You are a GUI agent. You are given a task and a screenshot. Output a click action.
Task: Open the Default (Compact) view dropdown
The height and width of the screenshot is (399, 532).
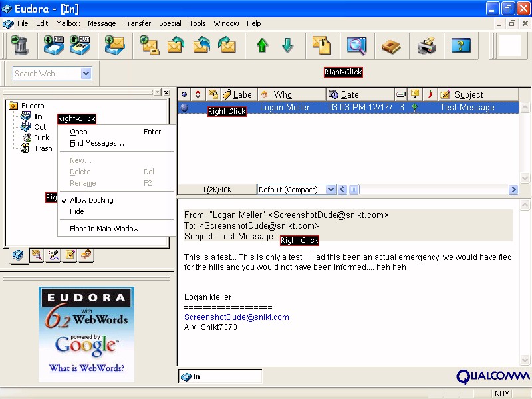coord(331,190)
